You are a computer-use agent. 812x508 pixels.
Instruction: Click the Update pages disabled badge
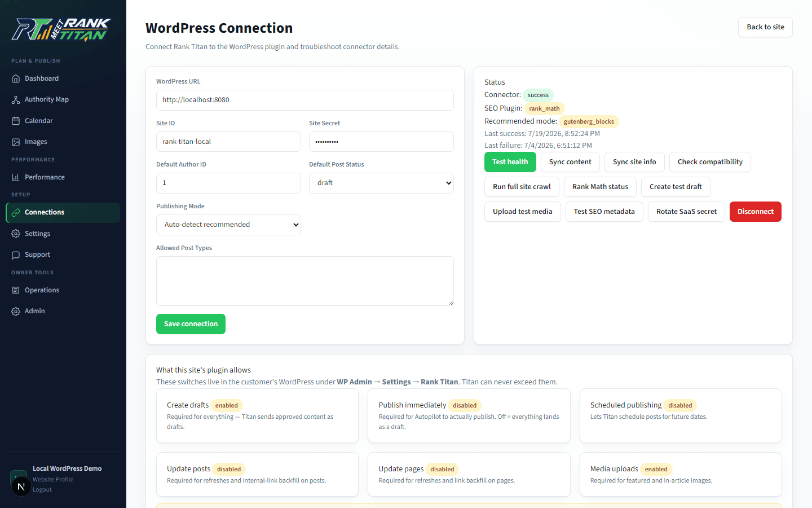pos(442,469)
